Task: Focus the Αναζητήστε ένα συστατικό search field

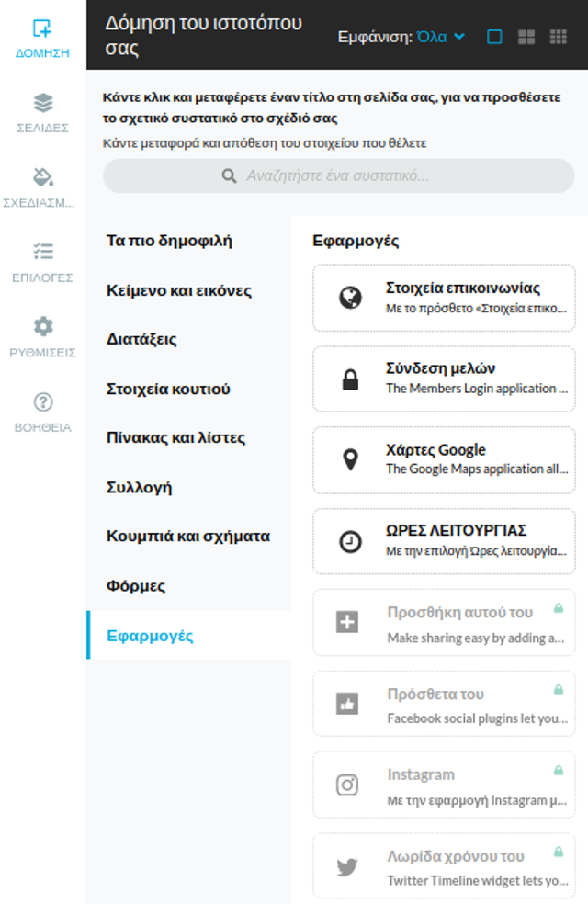Action: [x=338, y=175]
